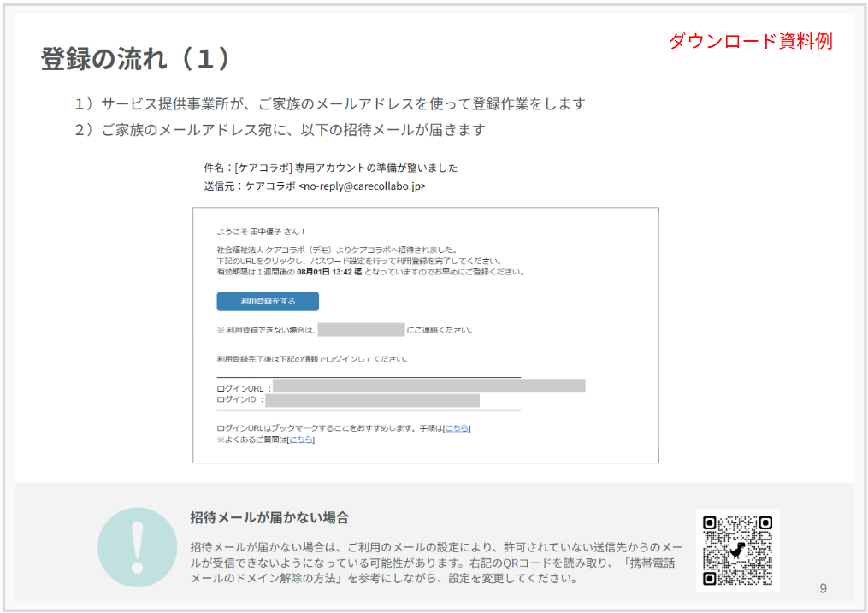Click the grayed contact box after 利用登録できない場合は
The image size is (868, 613).
[362, 330]
